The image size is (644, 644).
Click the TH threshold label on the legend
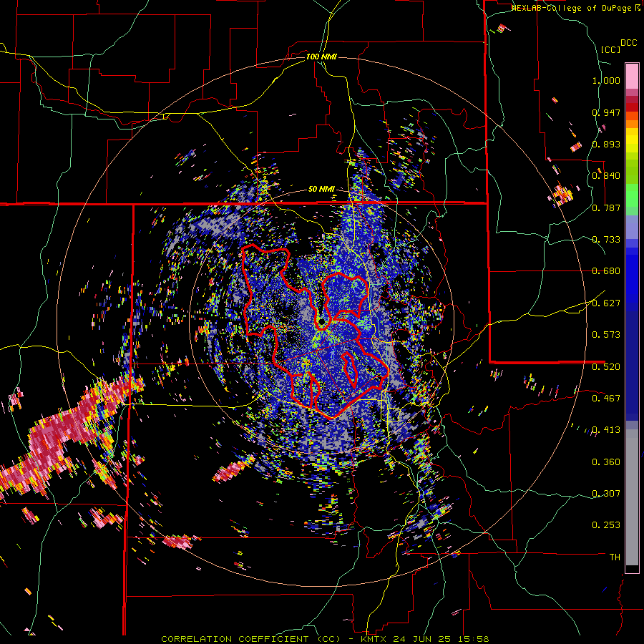pyautogui.click(x=615, y=557)
